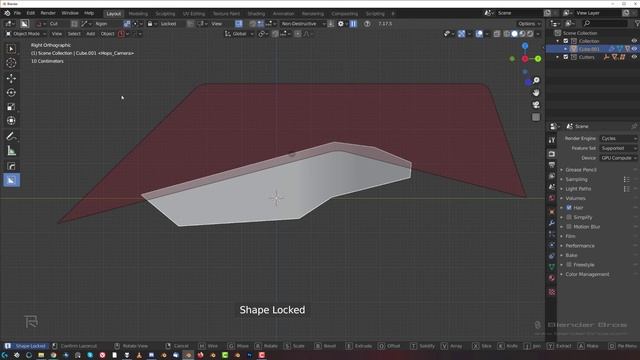This screenshot has width=640, height=360.
Task: Expand the Color Management panel
Action: 587,274
